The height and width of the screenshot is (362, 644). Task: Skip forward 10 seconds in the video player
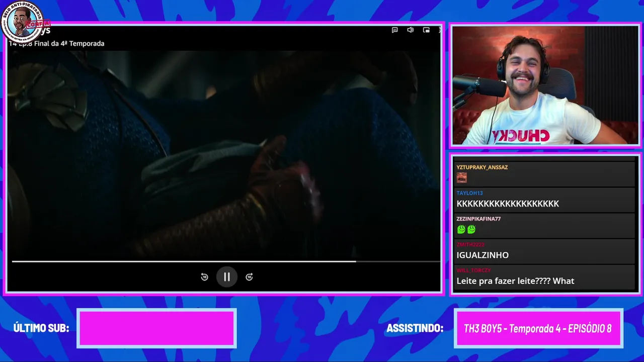click(x=249, y=277)
